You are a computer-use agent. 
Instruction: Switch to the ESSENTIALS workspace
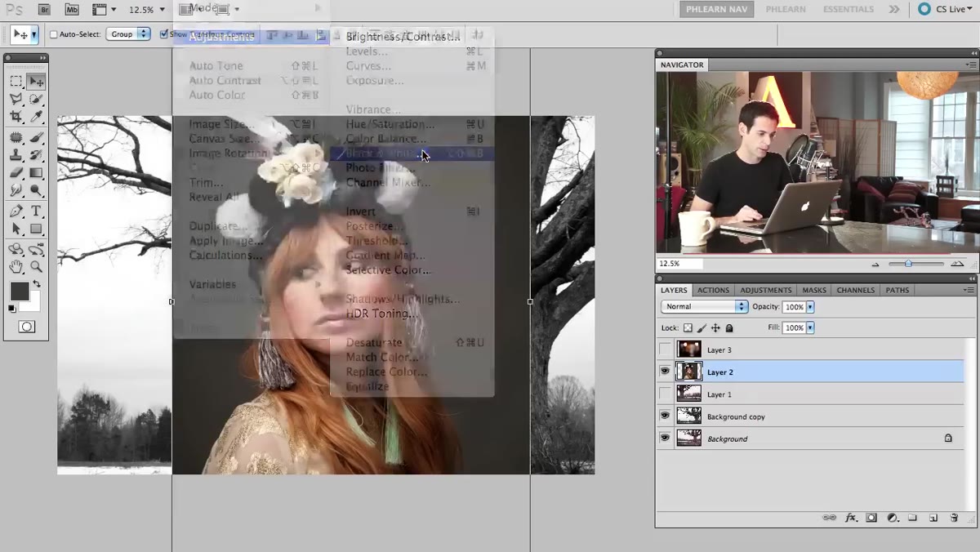coord(850,9)
